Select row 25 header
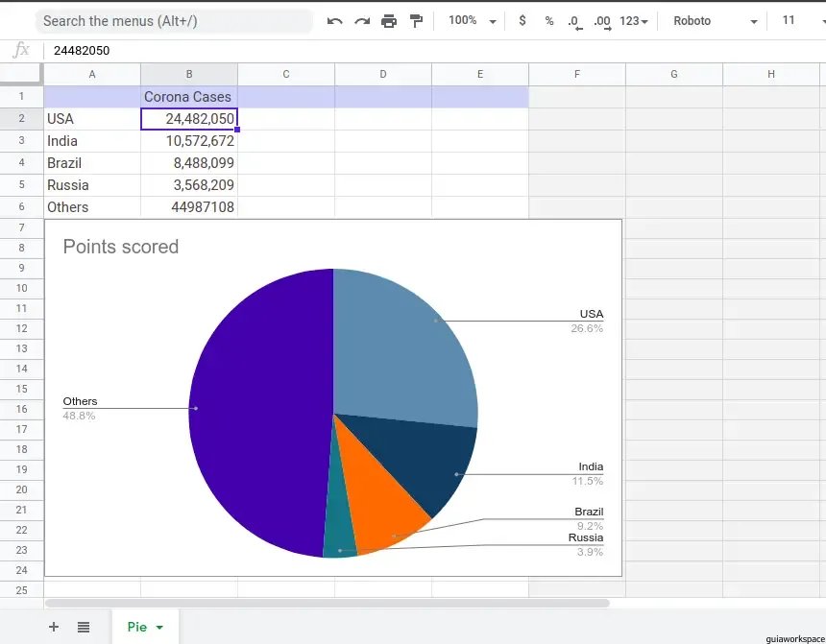This screenshot has height=644, width=826. click(21, 589)
